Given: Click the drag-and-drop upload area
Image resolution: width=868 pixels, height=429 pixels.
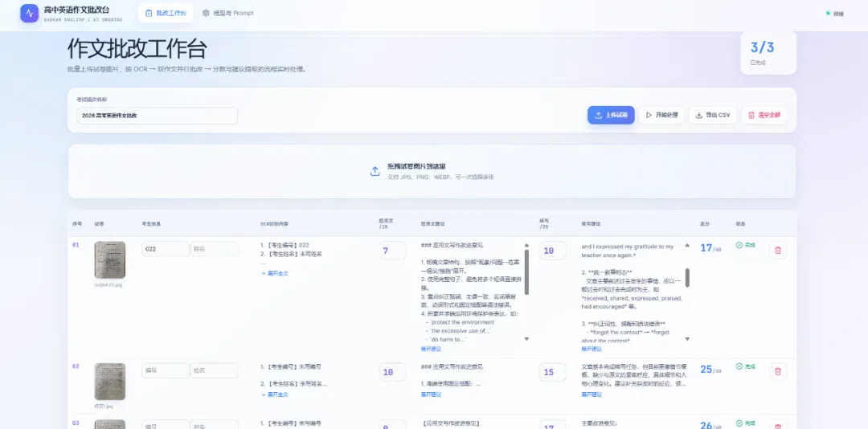Looking at the screenshot, I should click(x=432, y=172).
